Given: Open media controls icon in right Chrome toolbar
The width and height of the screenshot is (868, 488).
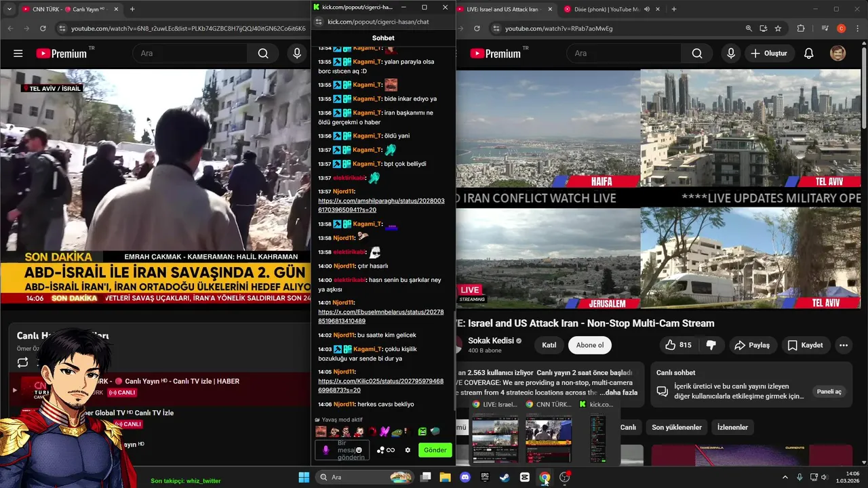Looking at the screenshot, I should pos(825,28).
